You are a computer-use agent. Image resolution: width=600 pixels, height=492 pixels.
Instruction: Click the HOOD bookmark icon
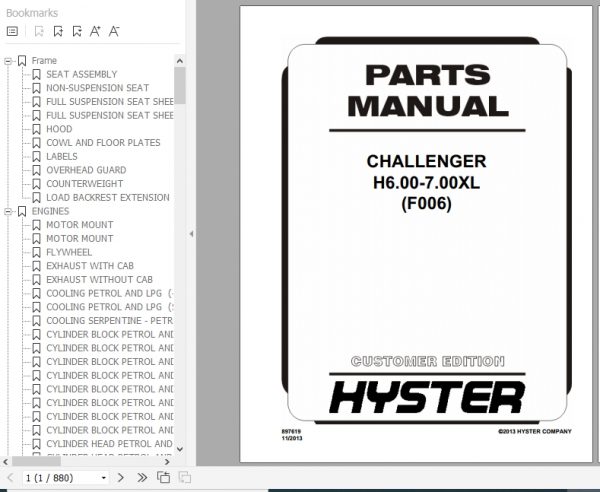[36, 129]
